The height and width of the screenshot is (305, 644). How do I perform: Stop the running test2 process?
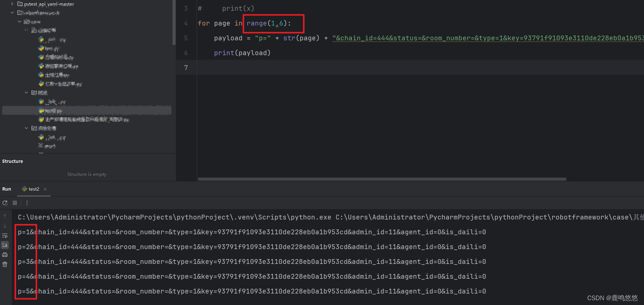15,203
